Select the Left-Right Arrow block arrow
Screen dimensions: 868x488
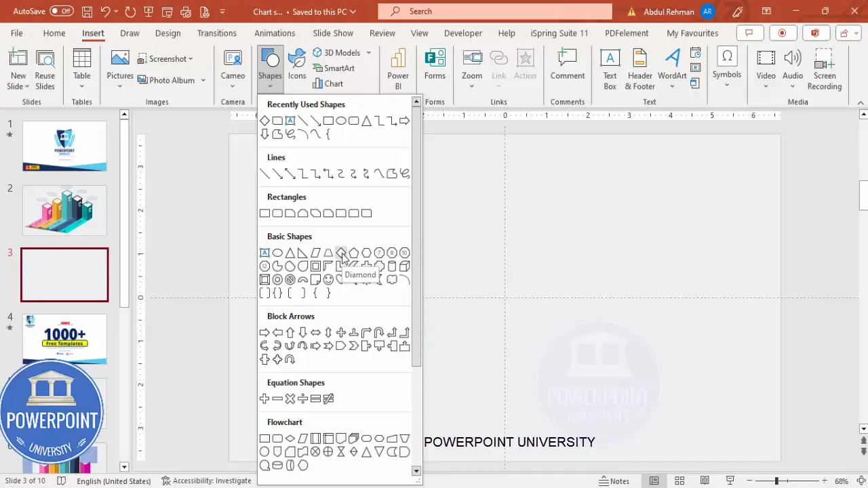click(315, 333)
